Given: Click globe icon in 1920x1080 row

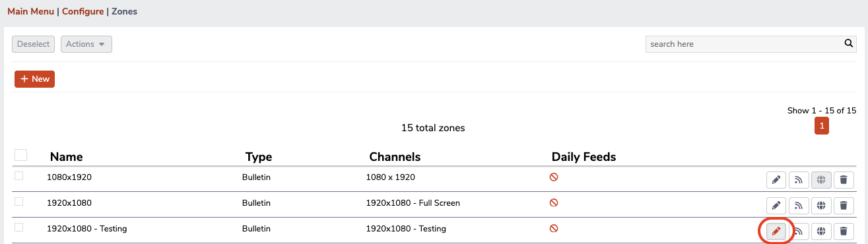Looking at the screenshot, I should point(821,205).
